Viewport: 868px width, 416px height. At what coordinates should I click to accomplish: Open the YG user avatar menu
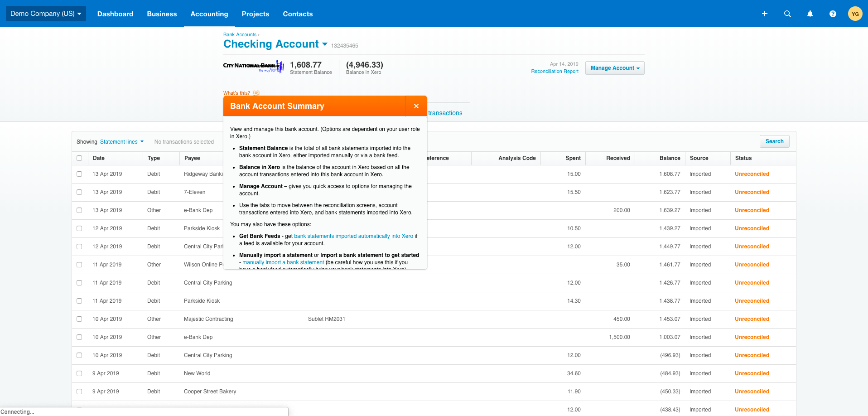click(855, 14)
